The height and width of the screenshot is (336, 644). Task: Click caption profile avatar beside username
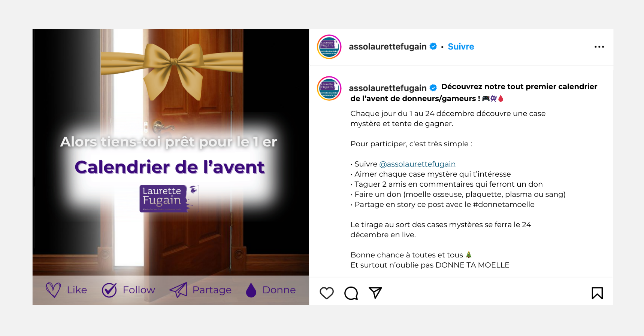coord(329,88)
